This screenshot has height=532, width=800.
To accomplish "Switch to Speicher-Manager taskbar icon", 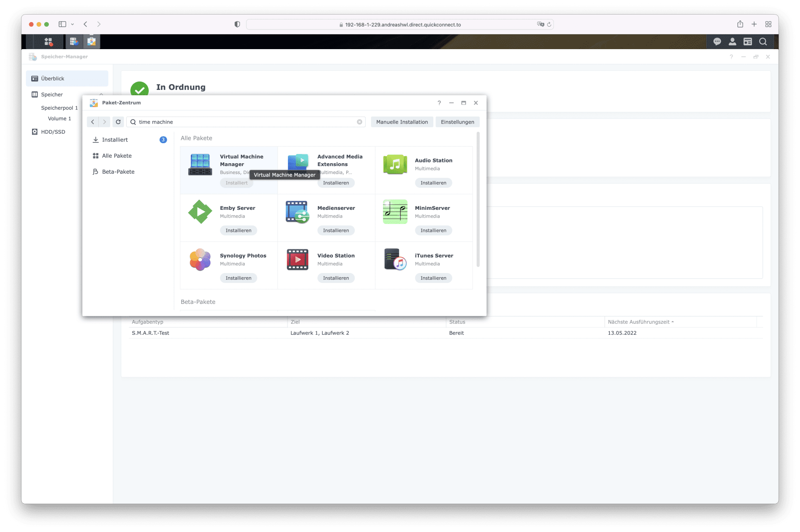I will pos(74,42).
